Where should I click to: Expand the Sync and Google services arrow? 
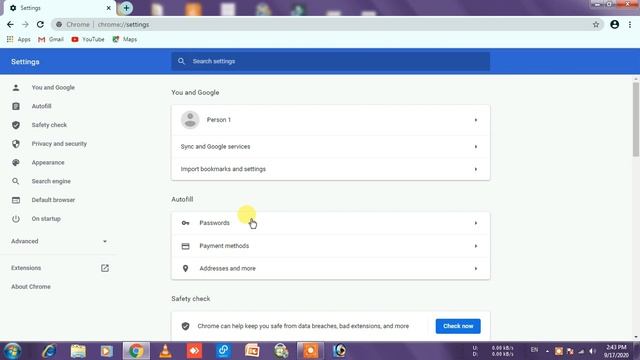click(476, 147)
